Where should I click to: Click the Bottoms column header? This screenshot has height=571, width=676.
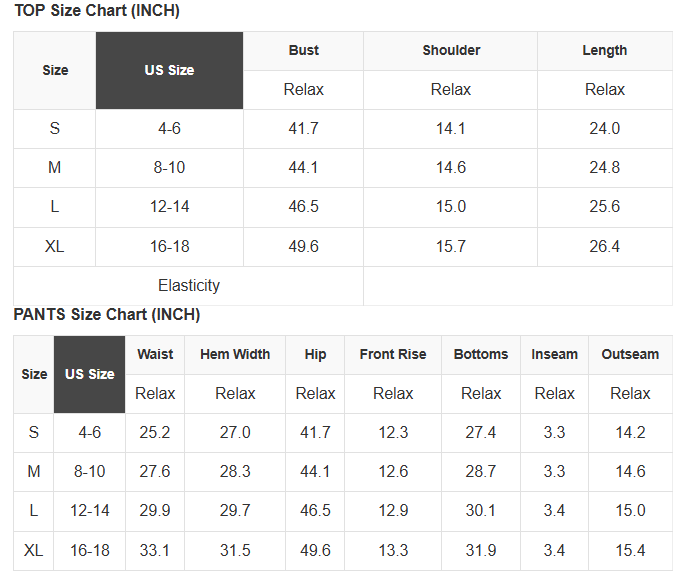click(481, 355)
